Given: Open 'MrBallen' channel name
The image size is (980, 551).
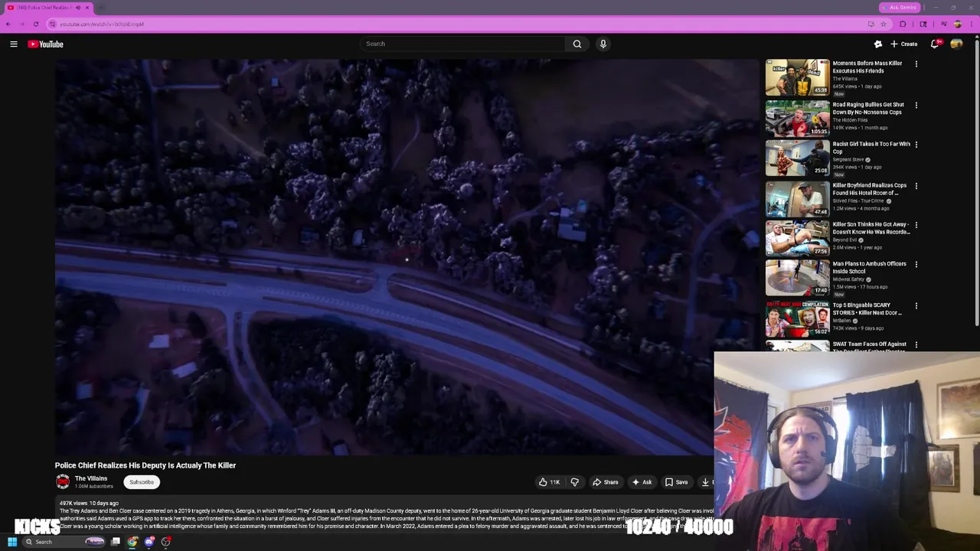Looking at the screenshot, I should point(842,321).
